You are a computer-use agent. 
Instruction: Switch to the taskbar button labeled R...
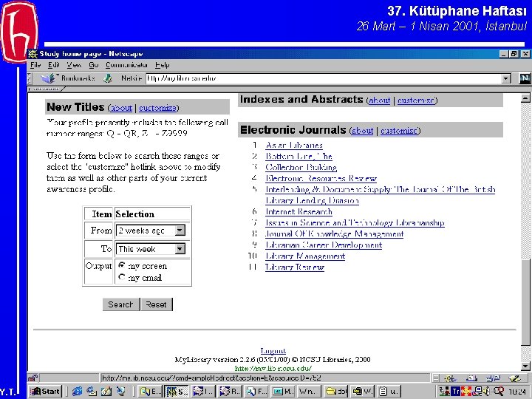(229, 391)
